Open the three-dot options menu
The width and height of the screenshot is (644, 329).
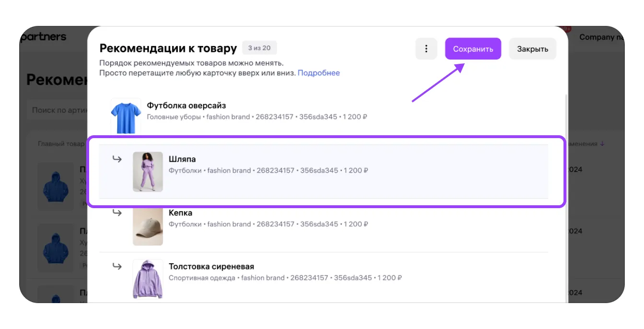(426, 49)
